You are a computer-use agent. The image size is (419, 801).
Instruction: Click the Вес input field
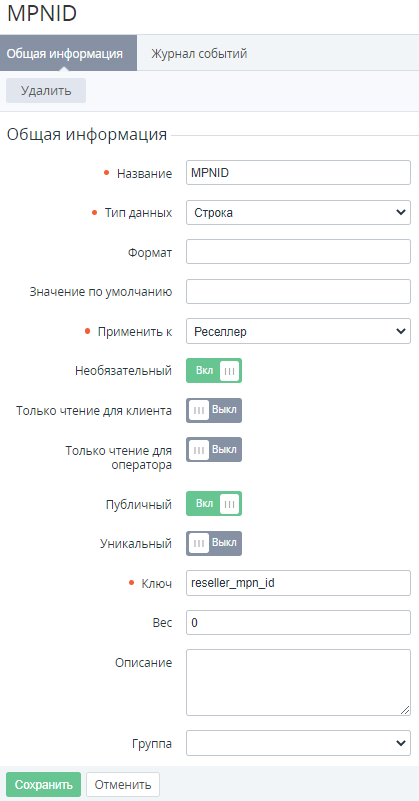click(298, 622)
